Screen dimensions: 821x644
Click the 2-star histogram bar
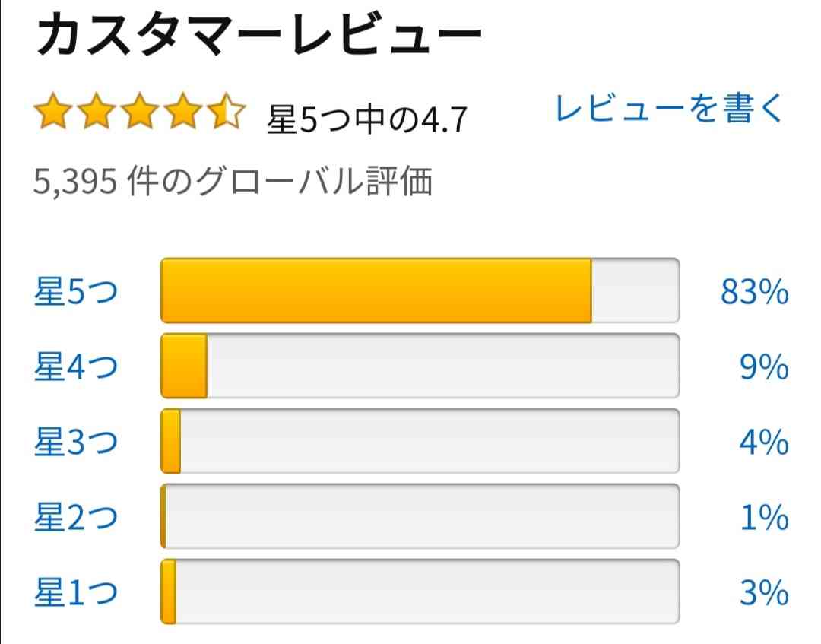(x=420, y=517)
